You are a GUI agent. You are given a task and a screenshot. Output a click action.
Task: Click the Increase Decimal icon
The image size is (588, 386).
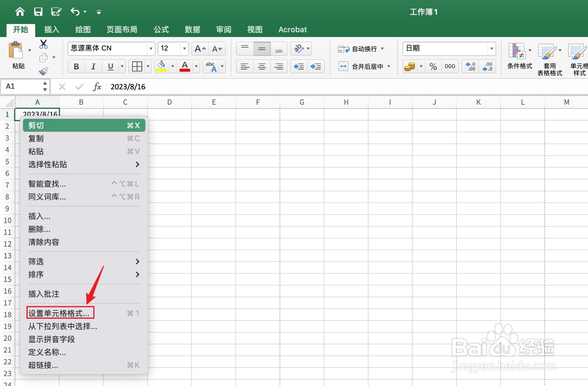pos(470,67)
